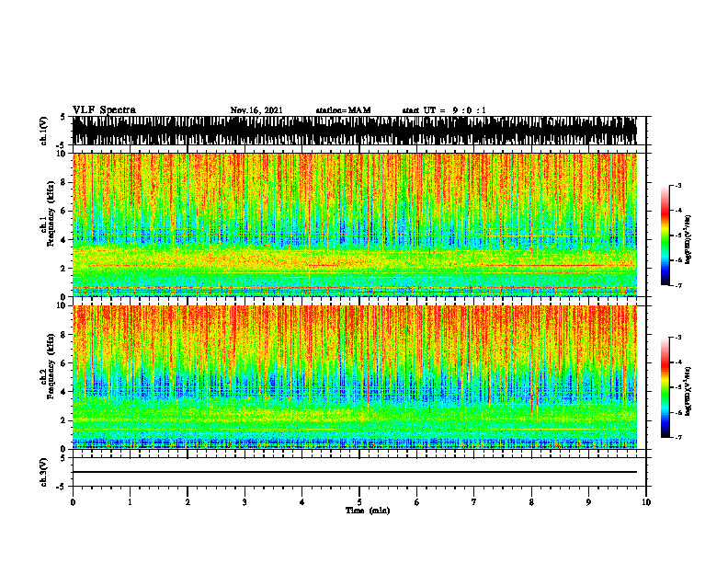Click time axis tick label "0"
Viewport: 728px width, 563px height.
tap(73, 502)
